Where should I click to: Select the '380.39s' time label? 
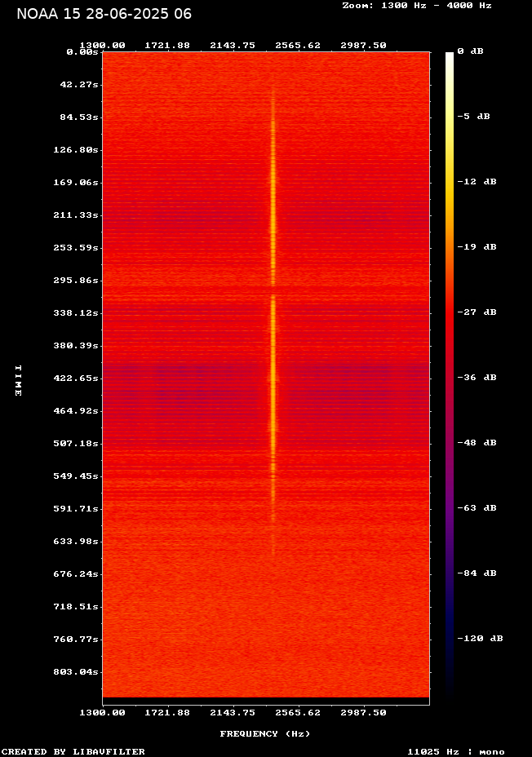76,346
